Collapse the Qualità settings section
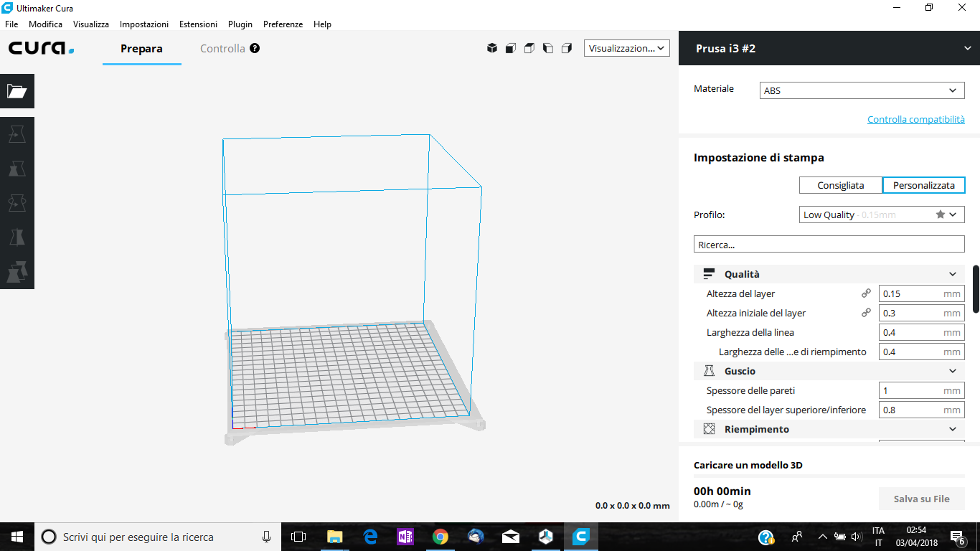This screenshot has width=980, height=551. pyautogui.click(x=952, y=274)
